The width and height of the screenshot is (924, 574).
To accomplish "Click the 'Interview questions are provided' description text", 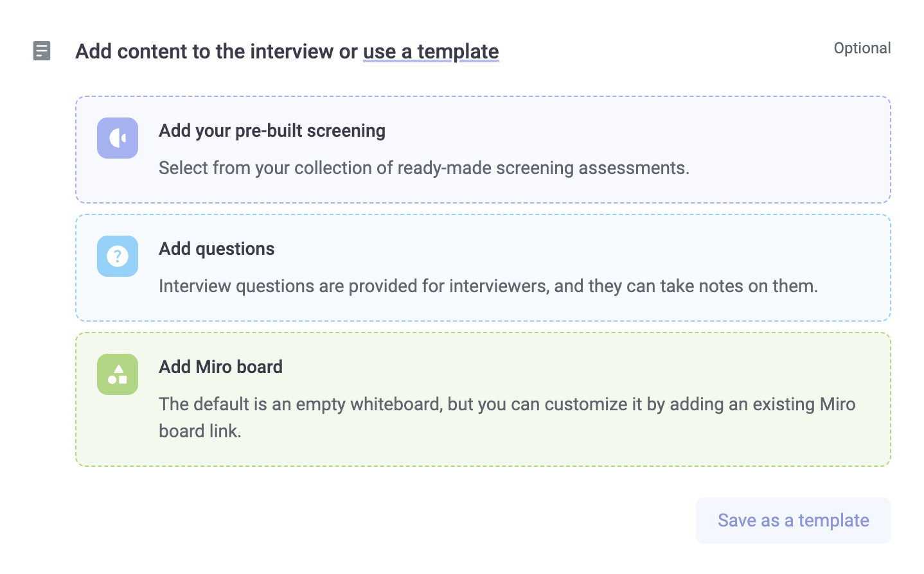I will point(488,286).
